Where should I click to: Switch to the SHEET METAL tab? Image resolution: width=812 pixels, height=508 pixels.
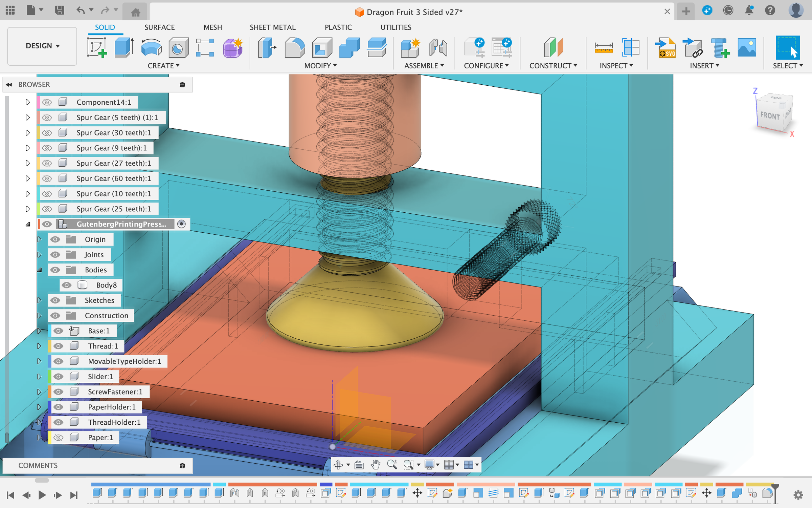[x=272, y=27]
